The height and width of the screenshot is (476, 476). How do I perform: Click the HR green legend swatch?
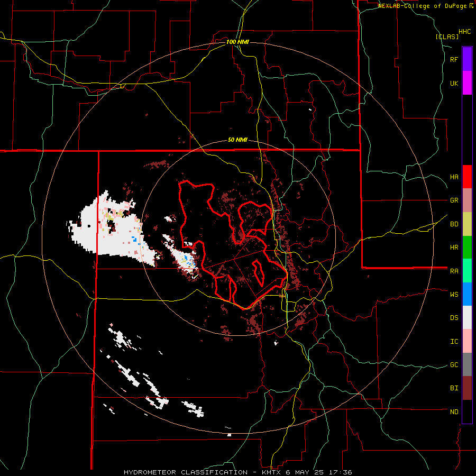point(467,248)
